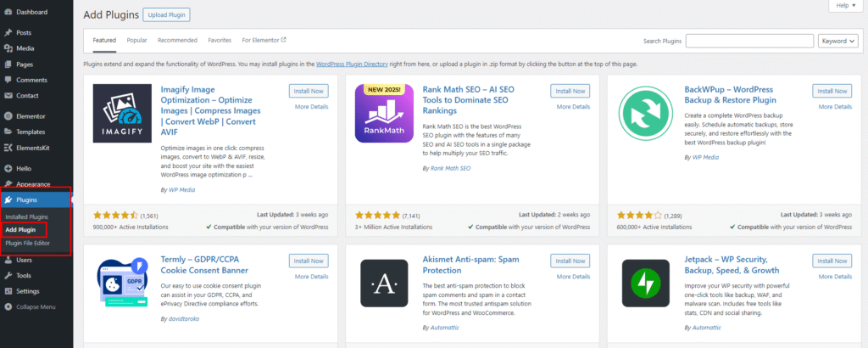Open Plugin File Editor submenu item
The height and width of the screenshot is (348, 868).
pyautogui.click(x=27, y=243)
